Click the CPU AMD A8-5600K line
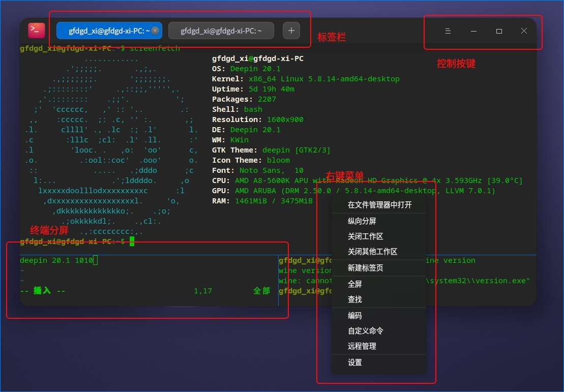Viewport: 564px width, 392px height. pos(367,180)
